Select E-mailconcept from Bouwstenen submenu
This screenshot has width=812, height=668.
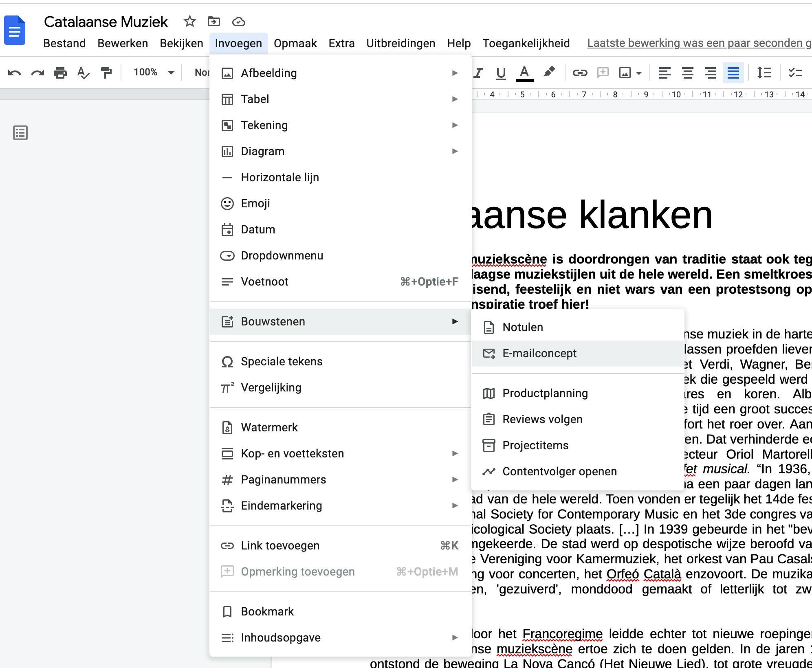click(539, 354)
